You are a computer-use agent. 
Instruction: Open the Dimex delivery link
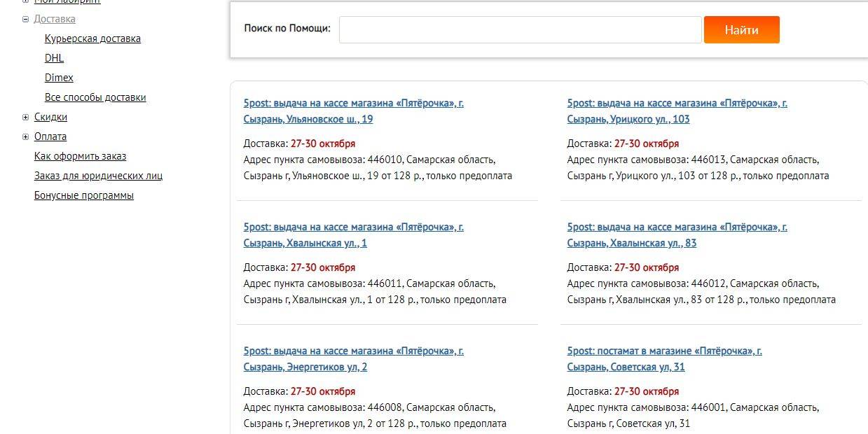pos(59,78)
